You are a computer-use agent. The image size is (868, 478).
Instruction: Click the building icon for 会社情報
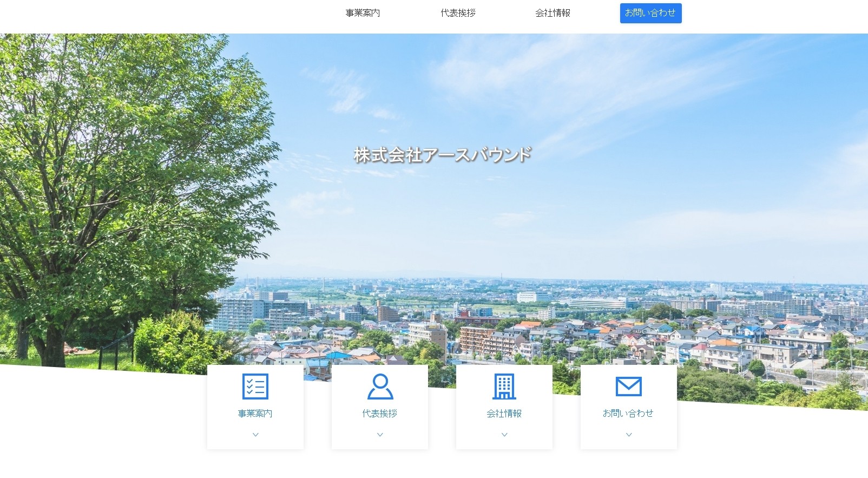click(504, 387)
